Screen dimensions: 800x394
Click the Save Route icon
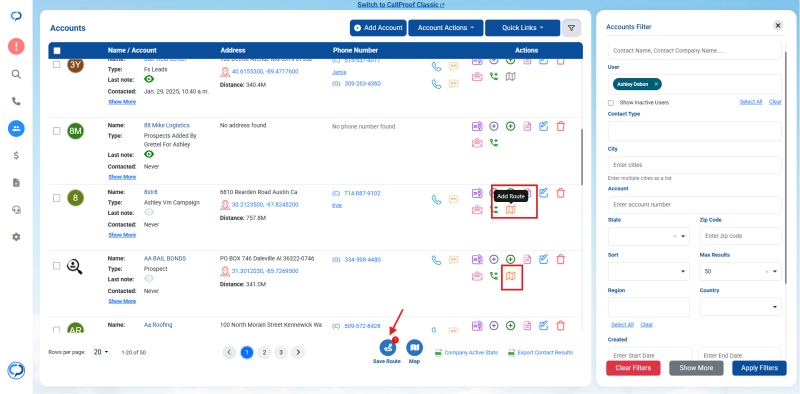388,348
